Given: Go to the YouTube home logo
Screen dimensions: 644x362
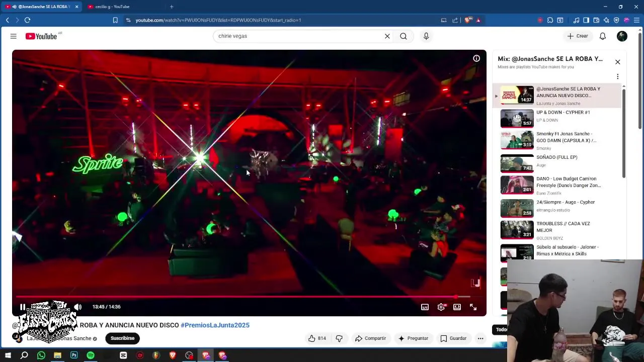Looking at the screenshot, I should point(41,36).
